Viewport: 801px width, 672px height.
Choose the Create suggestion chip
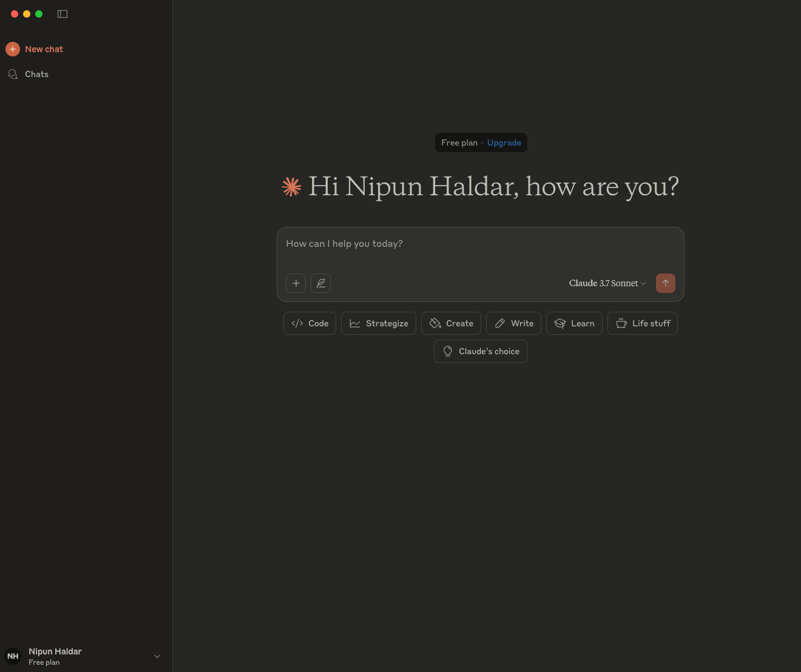451,323
